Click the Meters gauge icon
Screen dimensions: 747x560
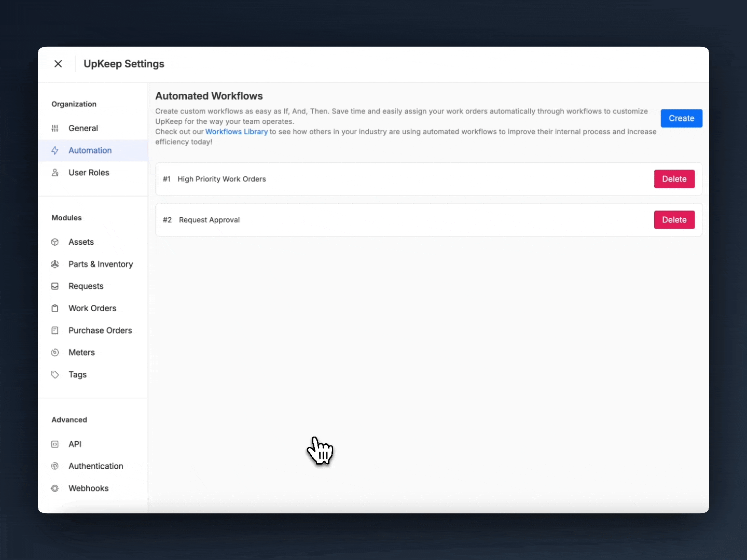point(55,353)
